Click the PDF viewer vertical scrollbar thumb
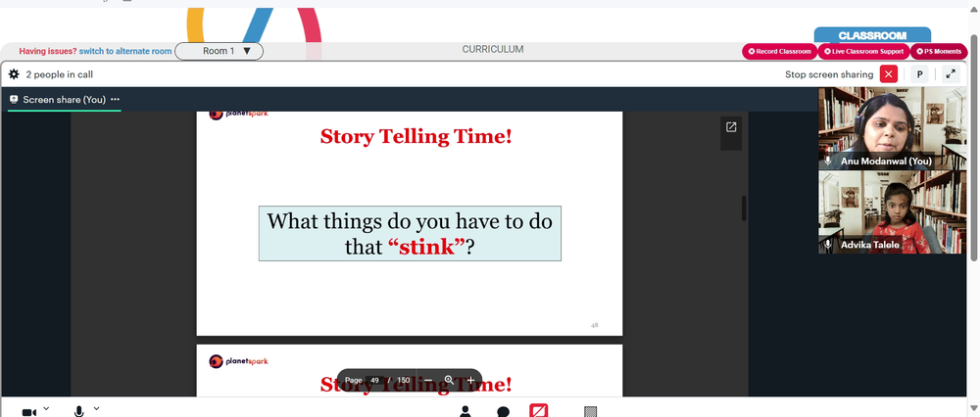The width and height of the screenshot is (980, 417). coord(744,208)
